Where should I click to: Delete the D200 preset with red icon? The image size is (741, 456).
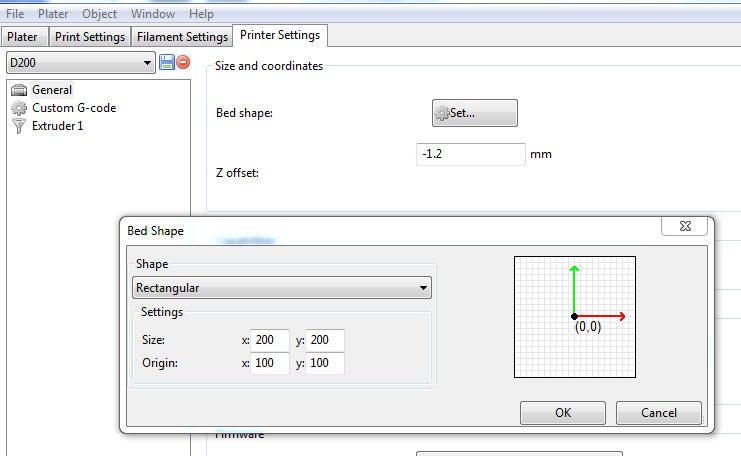183,62
